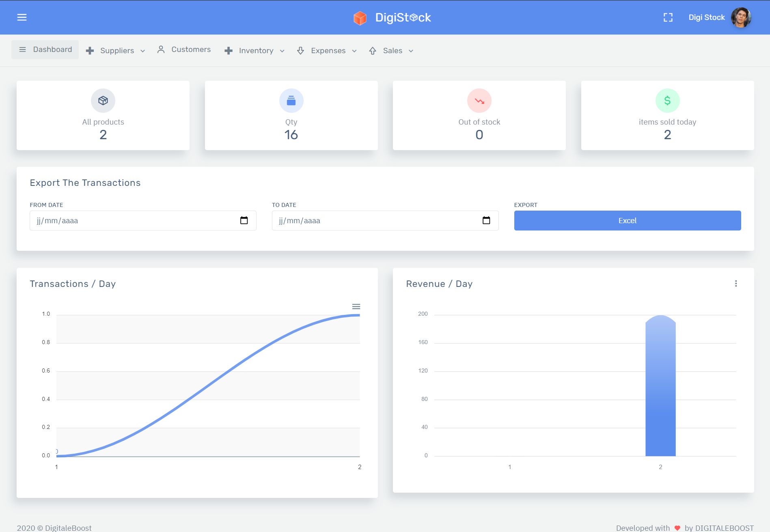Expand the Suppliers dropdown chevron
770x532 pixels.
[x=142, y=51]
